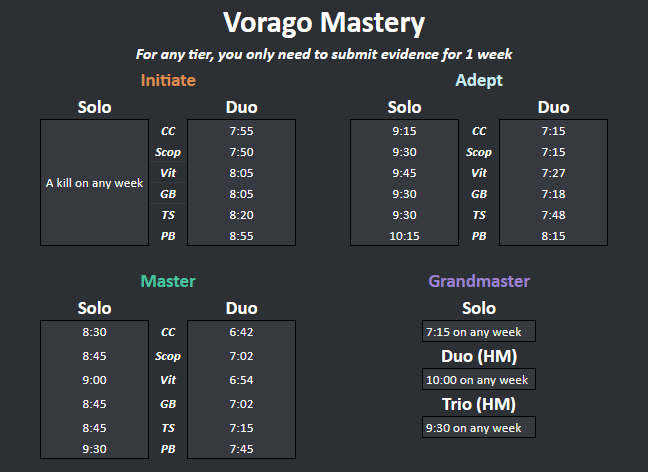The width and height of the screenshot is (648, 472).
Task: Click the Trio (HM) heading
Action: [x=479, y=404]
